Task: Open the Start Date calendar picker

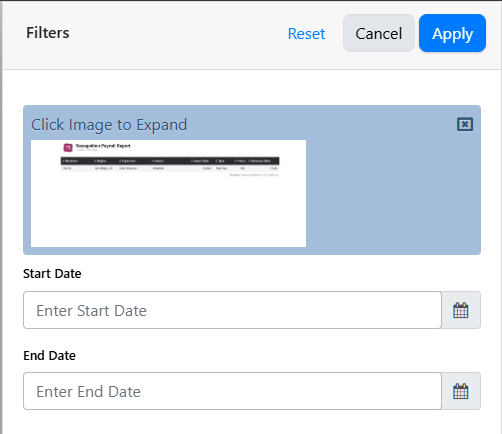Action: [461, 310]
